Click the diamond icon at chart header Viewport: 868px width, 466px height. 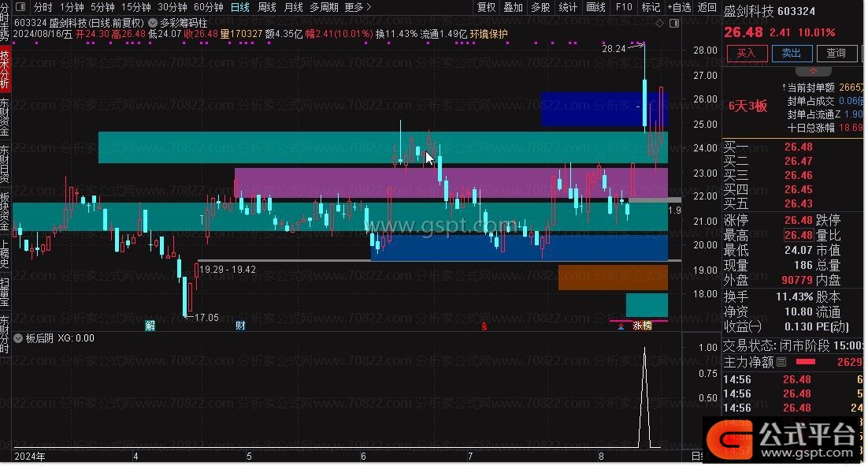[659, 24]
